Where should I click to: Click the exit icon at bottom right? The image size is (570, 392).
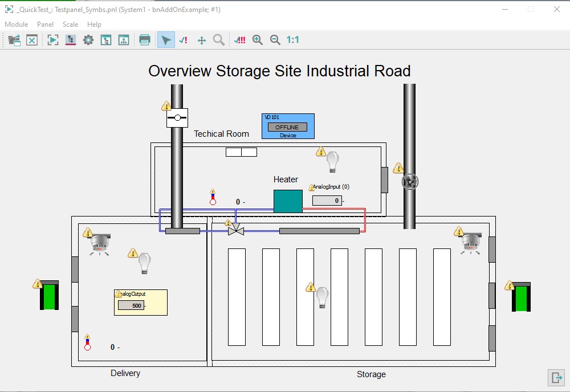click(556, 377)
